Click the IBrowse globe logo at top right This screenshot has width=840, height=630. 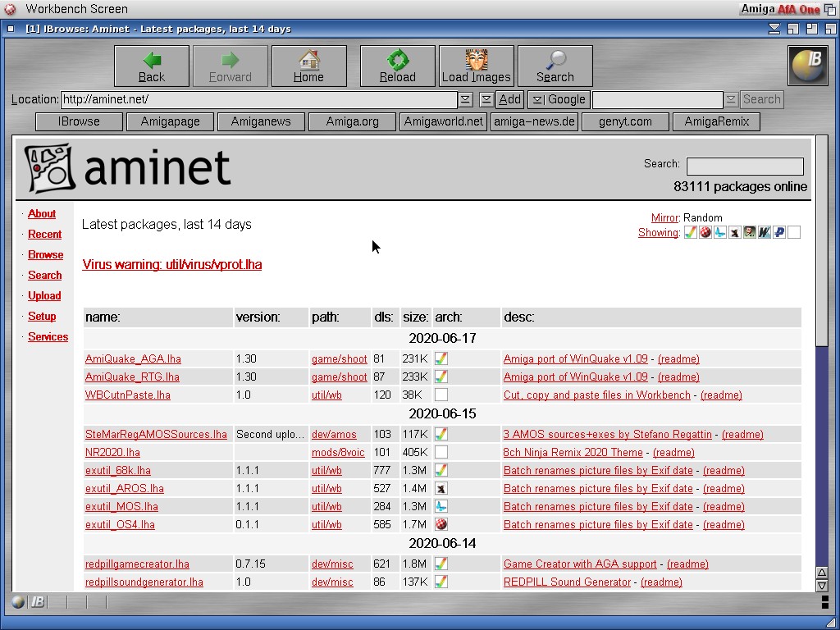pyautogui.click(x=807, y=66)
